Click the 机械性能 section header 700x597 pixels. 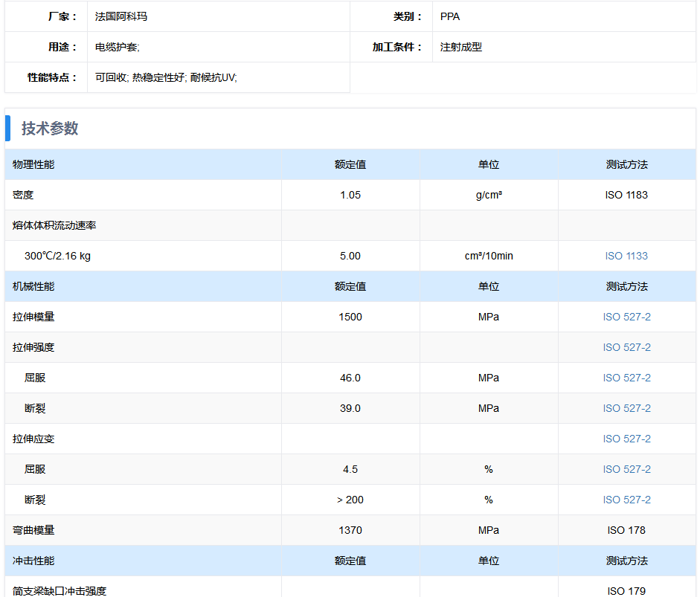tap(33, 286)
